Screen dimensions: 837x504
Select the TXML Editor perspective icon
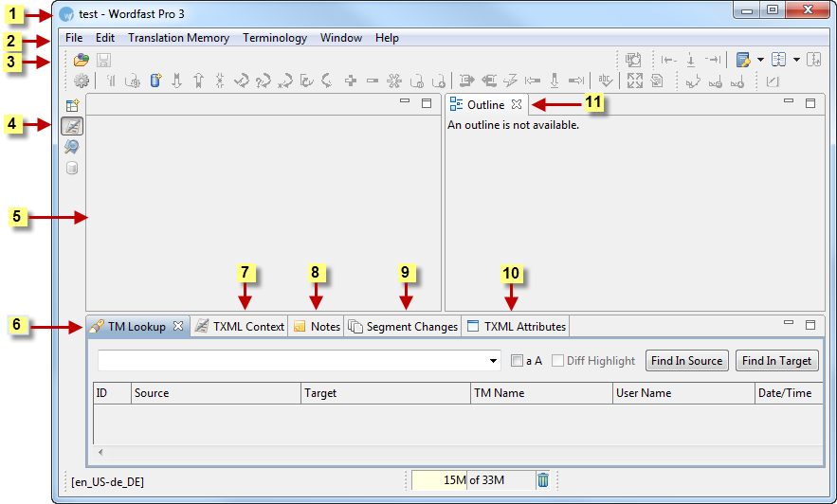click(x=71, y=126)
